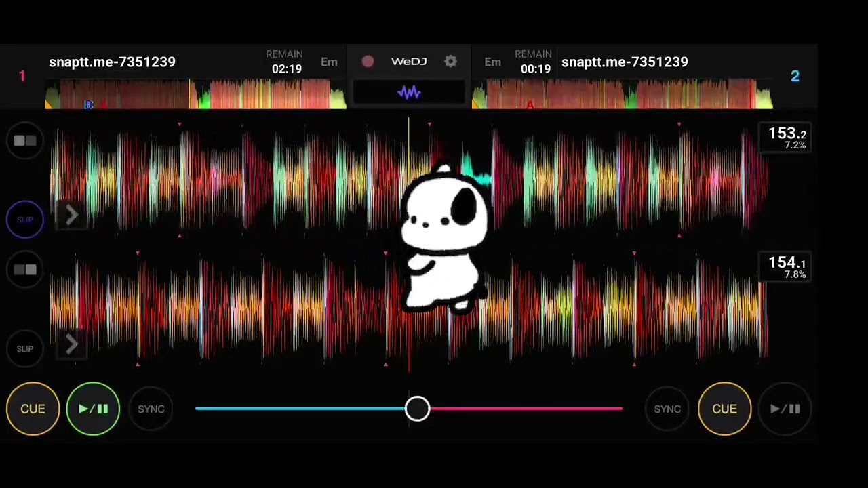Screen dimensions: 868x488
Task: Open WeDJ settings gear
Action: tap(450, 62)
